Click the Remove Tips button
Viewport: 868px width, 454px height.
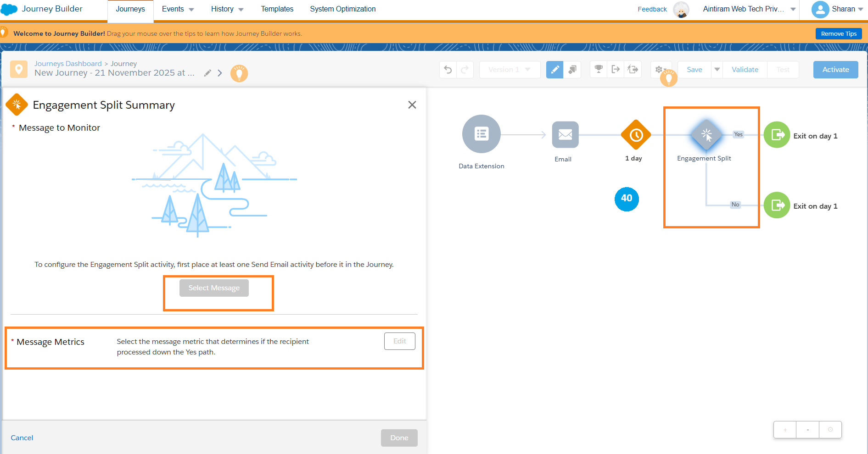(838, 34)
